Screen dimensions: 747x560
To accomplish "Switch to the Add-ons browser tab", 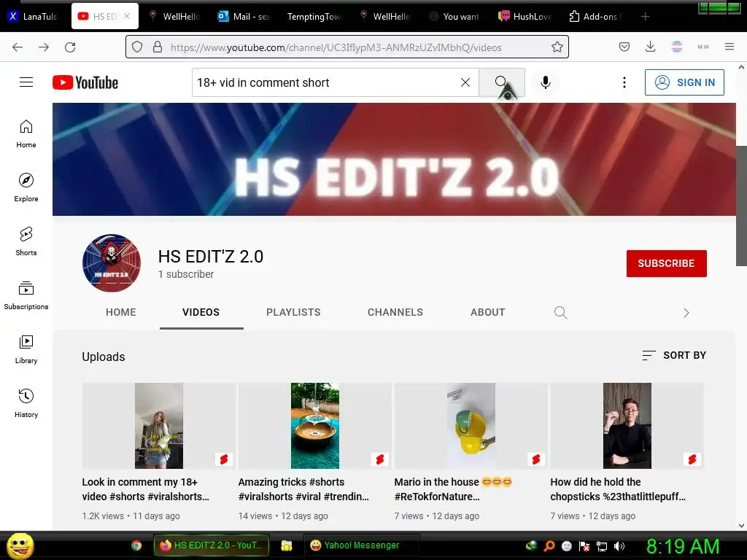I will click(x=595, y=16).
